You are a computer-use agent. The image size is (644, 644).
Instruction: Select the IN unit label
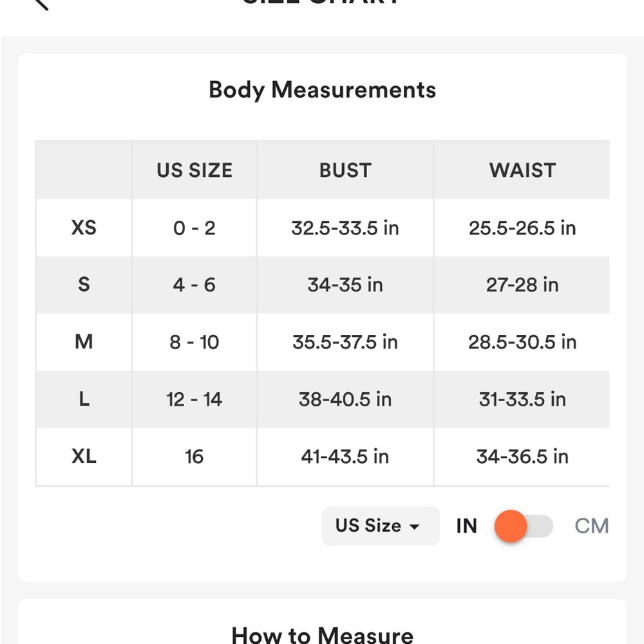click(466, 526)
